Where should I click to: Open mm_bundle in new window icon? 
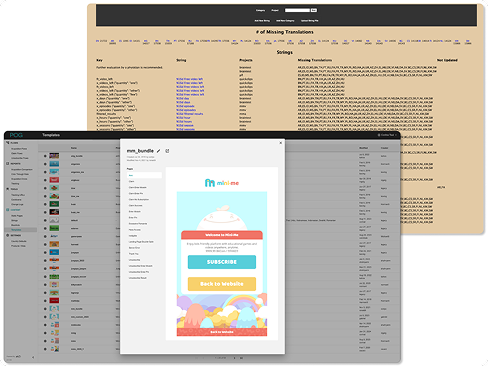(x=167, y=151)
